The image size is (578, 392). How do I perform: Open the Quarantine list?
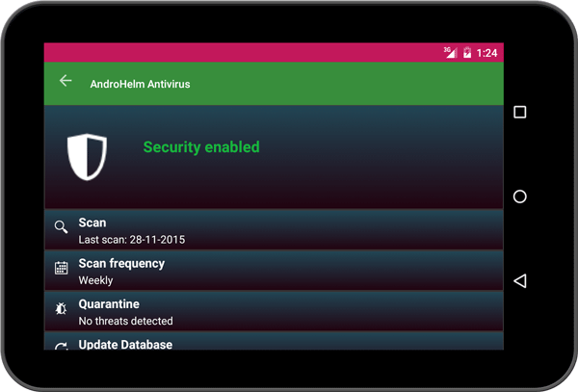(x=109, y=303)
